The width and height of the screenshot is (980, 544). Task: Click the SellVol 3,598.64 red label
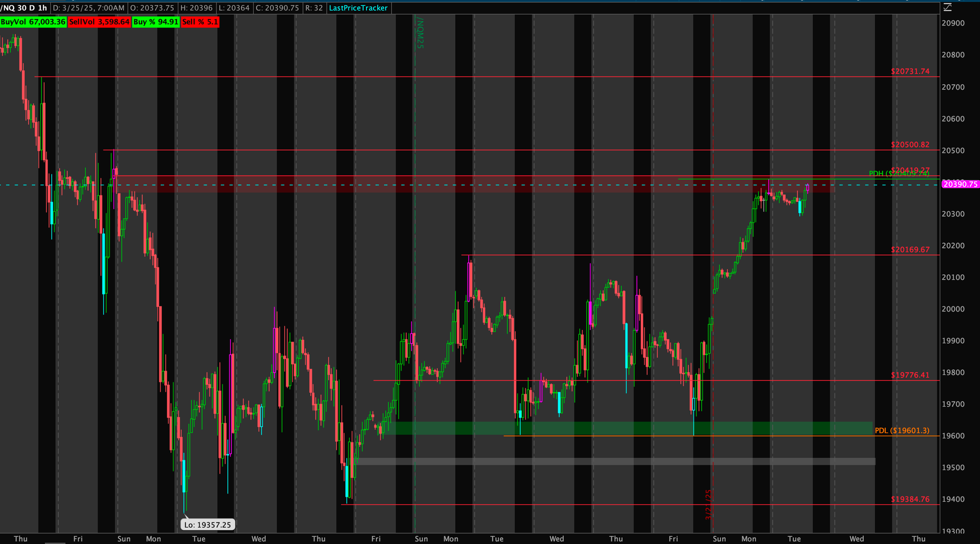99,22
